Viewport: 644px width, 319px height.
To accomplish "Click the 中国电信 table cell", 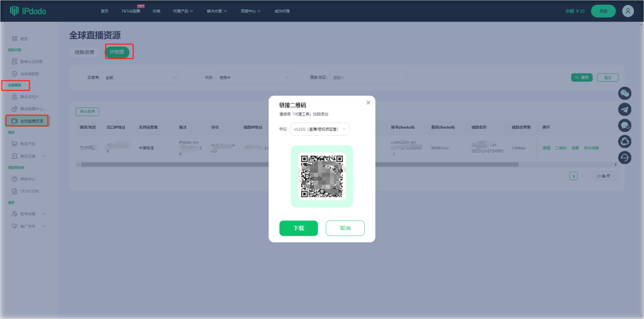I will click(146, 148).
